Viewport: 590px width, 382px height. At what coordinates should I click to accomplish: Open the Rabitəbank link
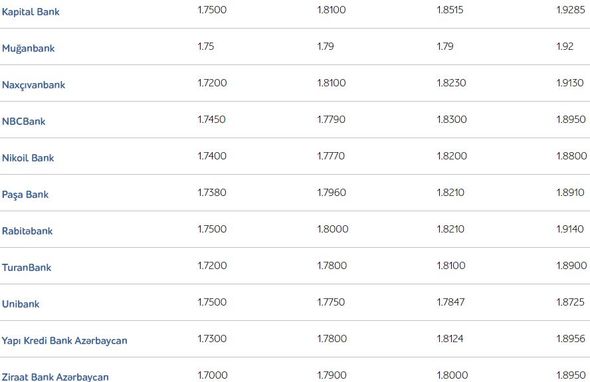pyautogui.click(x=27, y=231)
